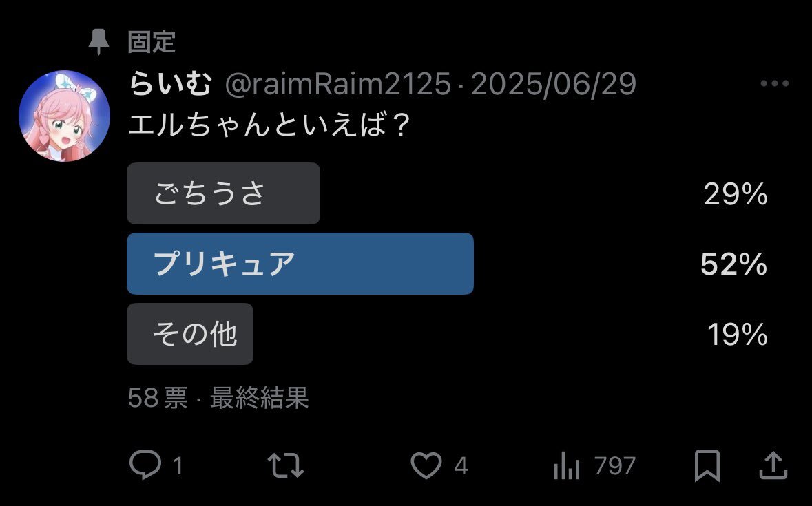
Task: Click the 52% poll percentage
Action: [x=733, y=264]
